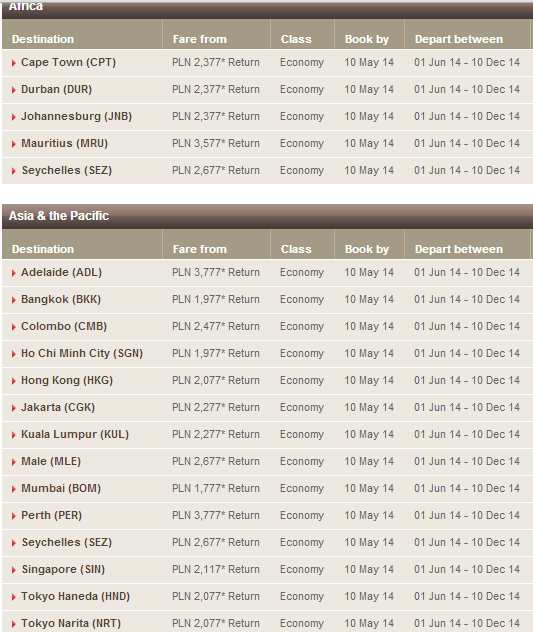533x632 pixels.
Task: Open the Perth (PER) destination link
Action: click(52, 516)
